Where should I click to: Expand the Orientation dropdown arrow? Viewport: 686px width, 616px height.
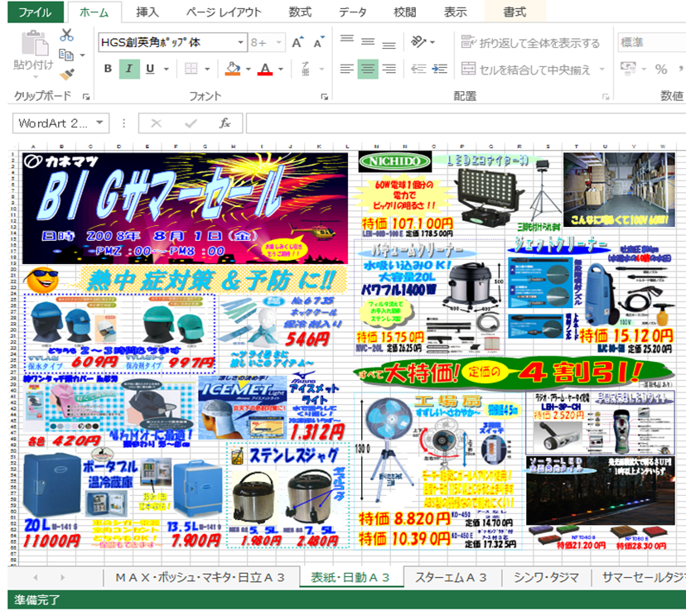click(432, 42)
